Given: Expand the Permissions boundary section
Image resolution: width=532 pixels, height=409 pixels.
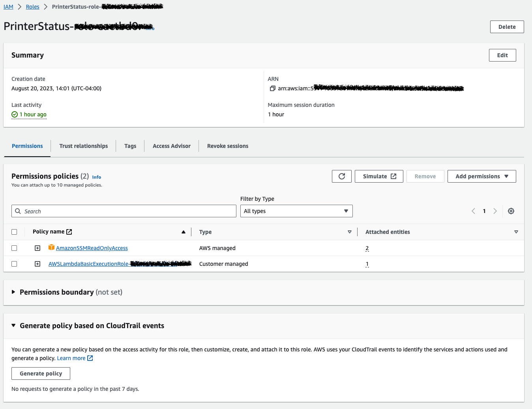Looking at the screenshot, I should coord(13,292).
